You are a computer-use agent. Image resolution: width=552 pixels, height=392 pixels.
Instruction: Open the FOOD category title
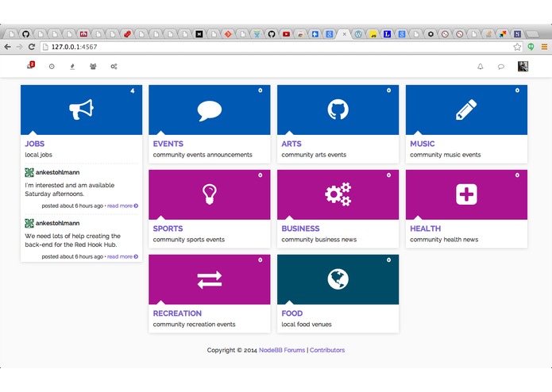click(x=291, y=313)
